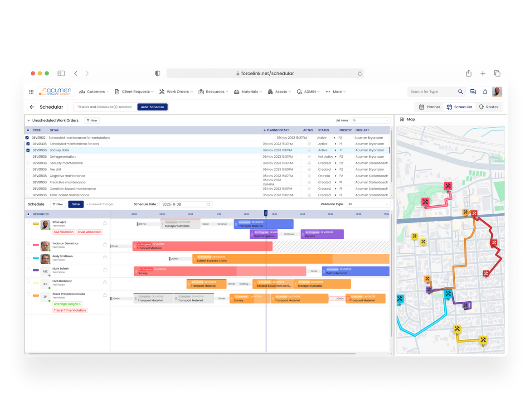
Task: Click the privacy shield icon
Action: [x=157, y=73]
